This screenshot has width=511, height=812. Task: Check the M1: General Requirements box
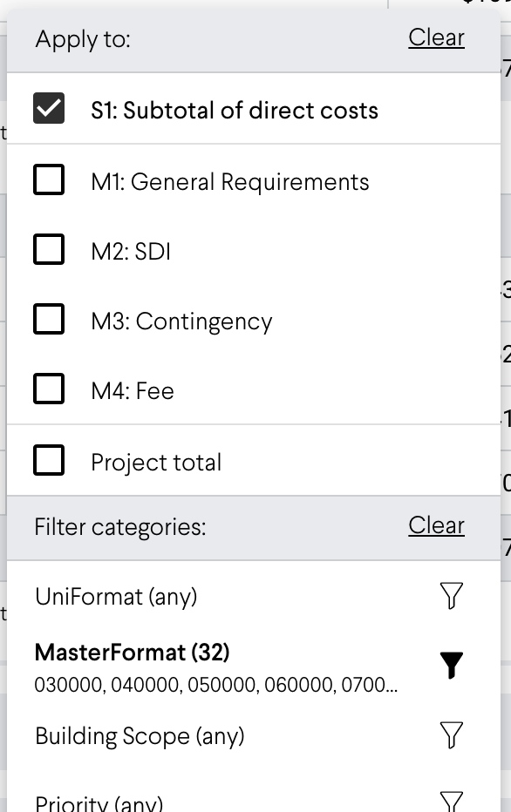click(x=49, y=179)
